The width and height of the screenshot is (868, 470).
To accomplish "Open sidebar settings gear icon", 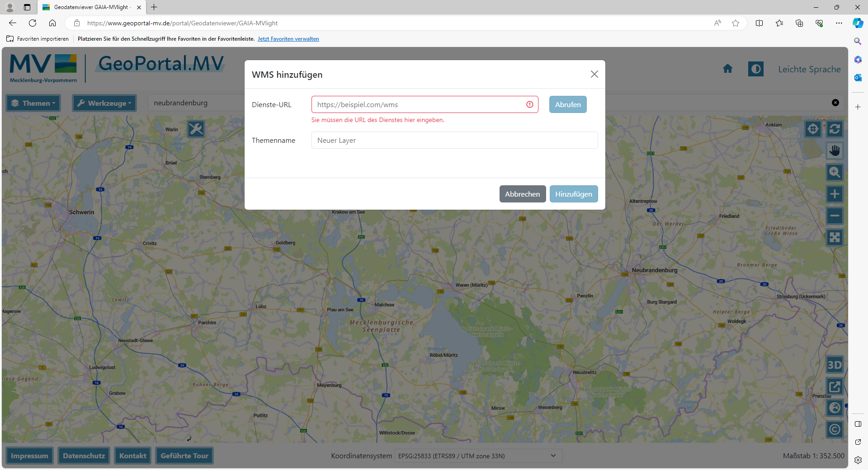I will (858, 460).
